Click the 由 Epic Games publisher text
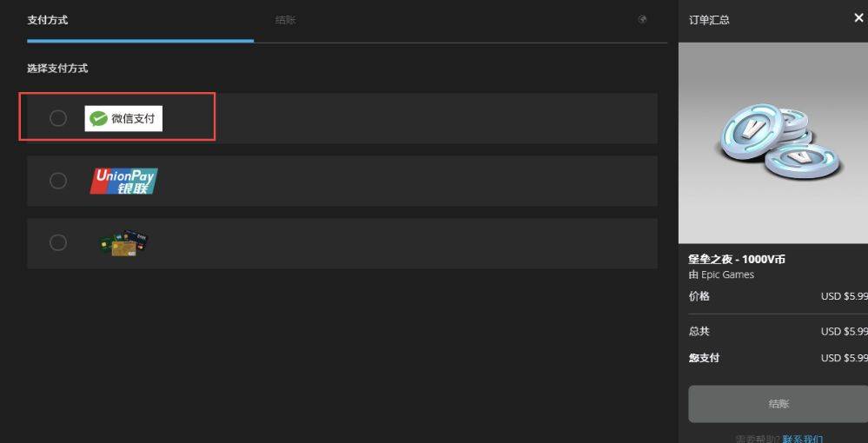The height and width of the screenshot is (443, 868). [721, 274]
